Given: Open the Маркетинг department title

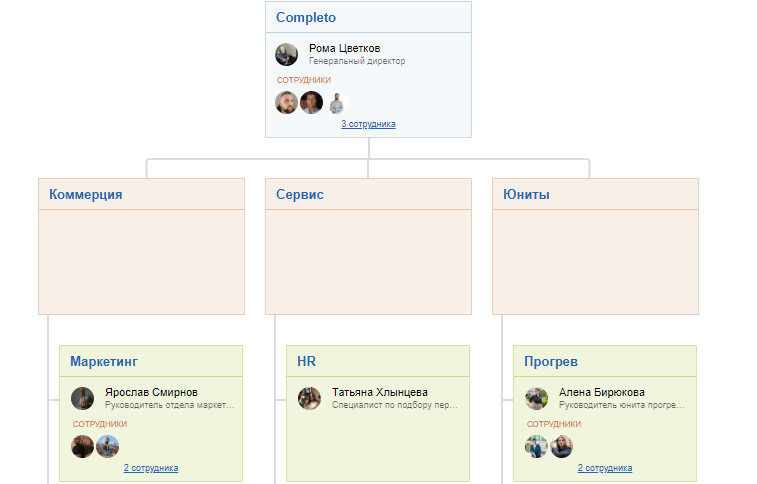Looking at the screenshot, I should (x=104, y=361).
